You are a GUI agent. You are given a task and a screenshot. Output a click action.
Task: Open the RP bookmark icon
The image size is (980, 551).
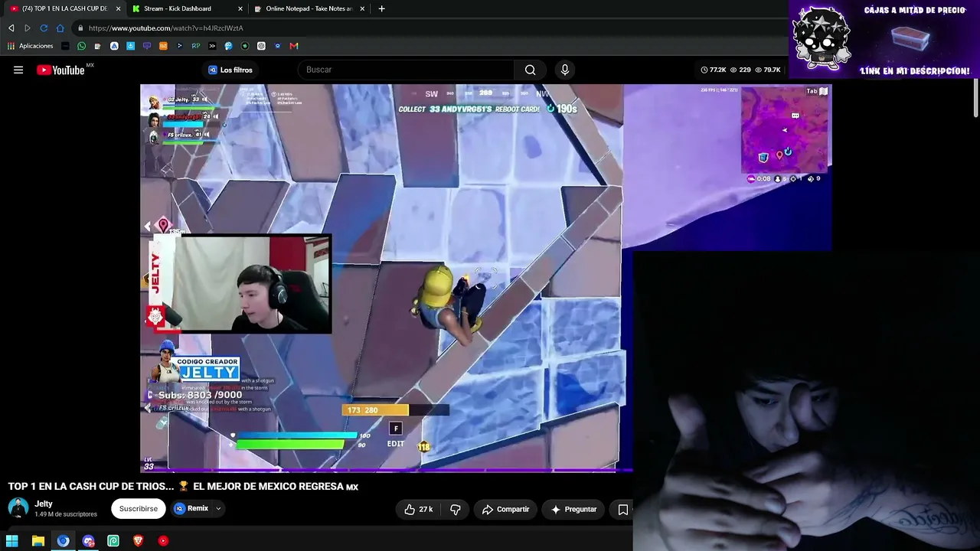coord(196,46)
